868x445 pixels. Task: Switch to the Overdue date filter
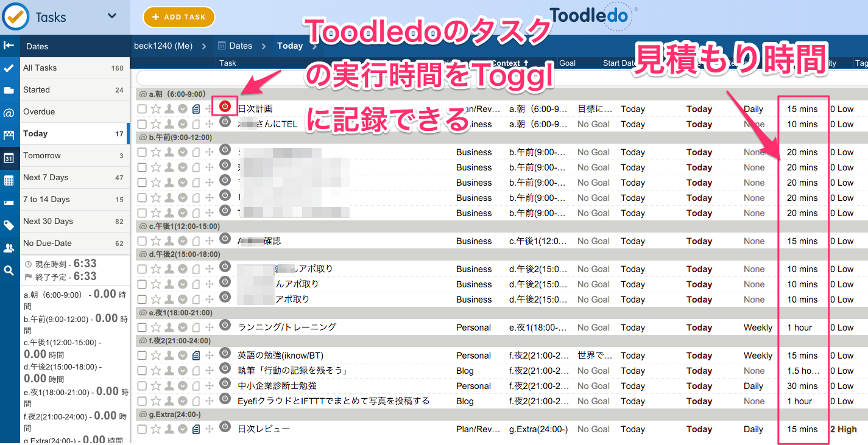click(39, 112)
